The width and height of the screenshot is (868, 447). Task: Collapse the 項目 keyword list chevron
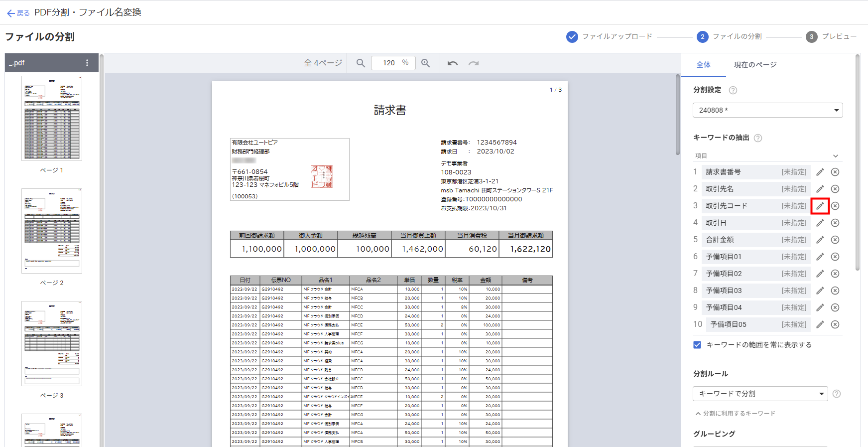pos(836,156)
